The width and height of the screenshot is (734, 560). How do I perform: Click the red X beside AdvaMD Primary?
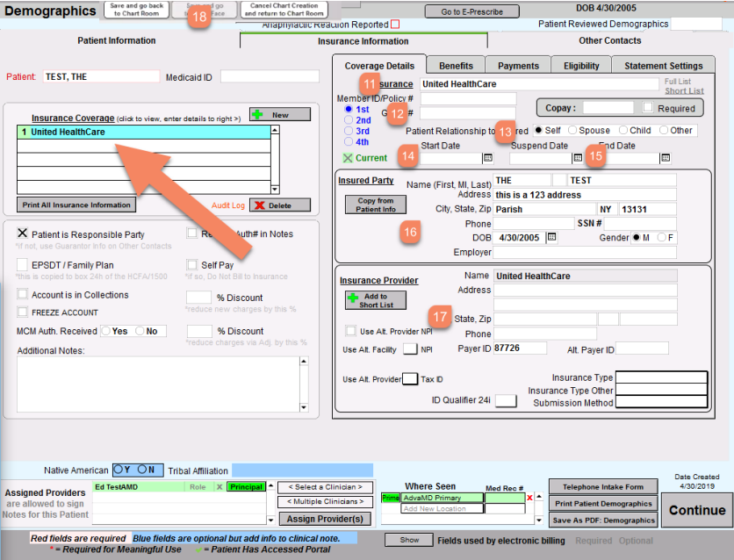coord(529,498)
